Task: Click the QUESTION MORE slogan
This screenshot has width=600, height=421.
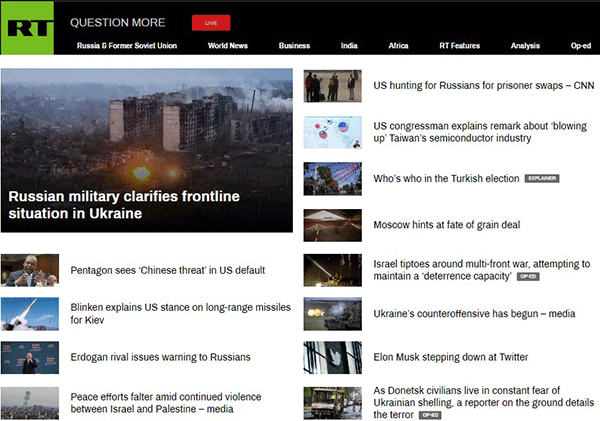Action: (117, 23)
